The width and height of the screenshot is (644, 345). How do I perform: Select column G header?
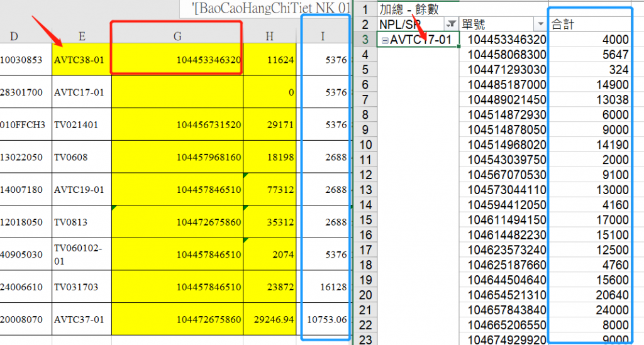tap(177, 37)
